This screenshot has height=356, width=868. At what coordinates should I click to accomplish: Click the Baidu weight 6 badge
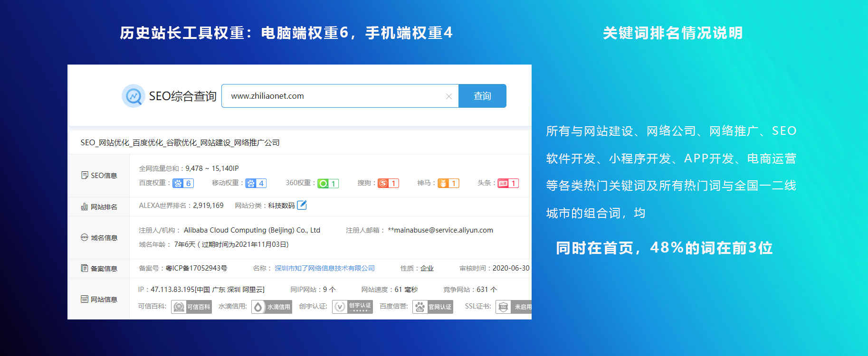coord(183,183)
